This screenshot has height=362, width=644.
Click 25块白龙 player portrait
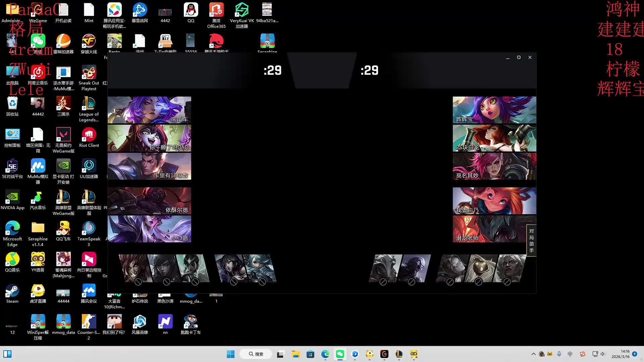tap(494, 138)
